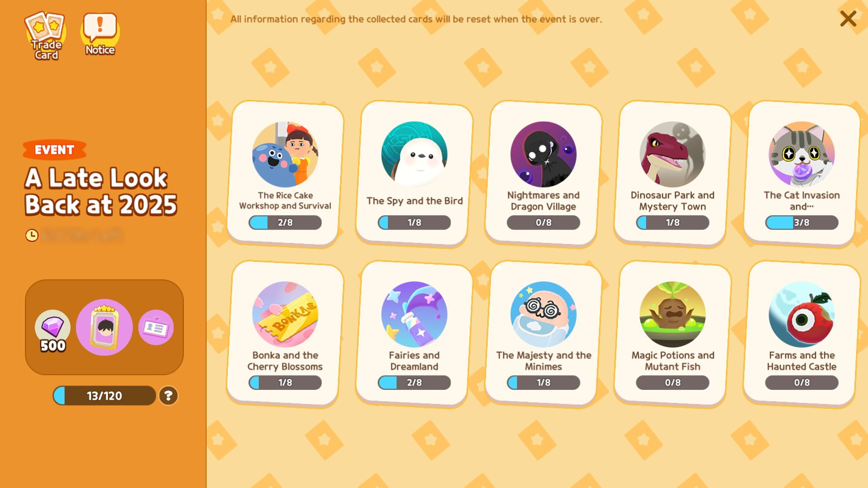This screenshot has width=868, height=488.
Task: Open Magic Potions and Mutant Fish collection
Action: pos(673,333)
